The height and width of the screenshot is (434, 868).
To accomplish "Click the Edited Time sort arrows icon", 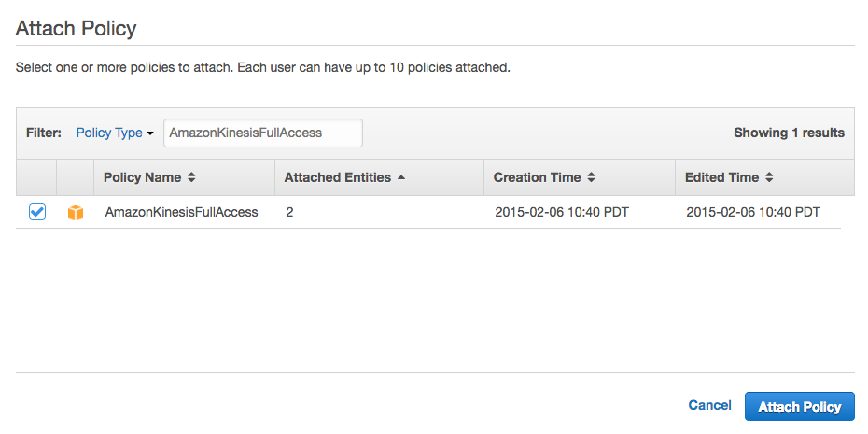I will (x=769, y=177).
